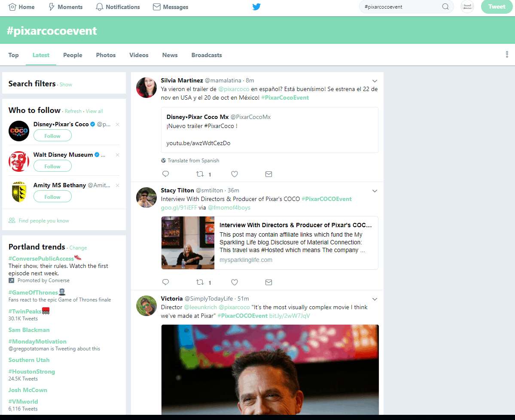Viewport: 515px width, 420px height.
Task: Expand Silvia Martinez's tweet options caret
Action: click(375, 81)
